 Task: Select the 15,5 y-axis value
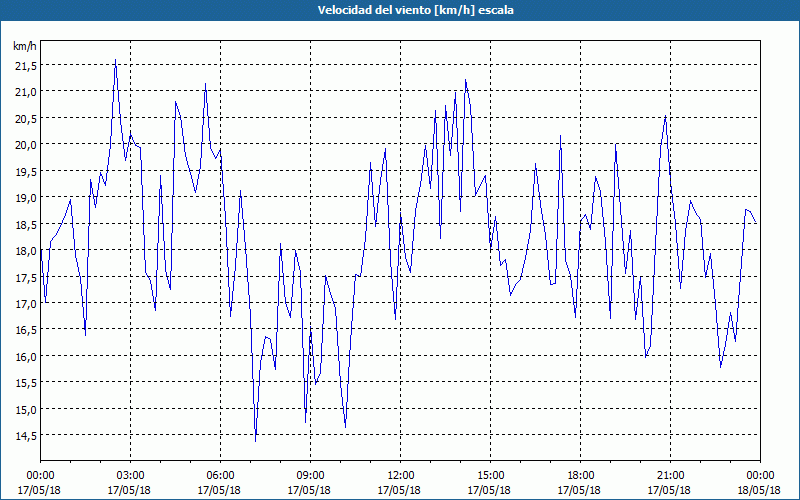click(26, 383)
